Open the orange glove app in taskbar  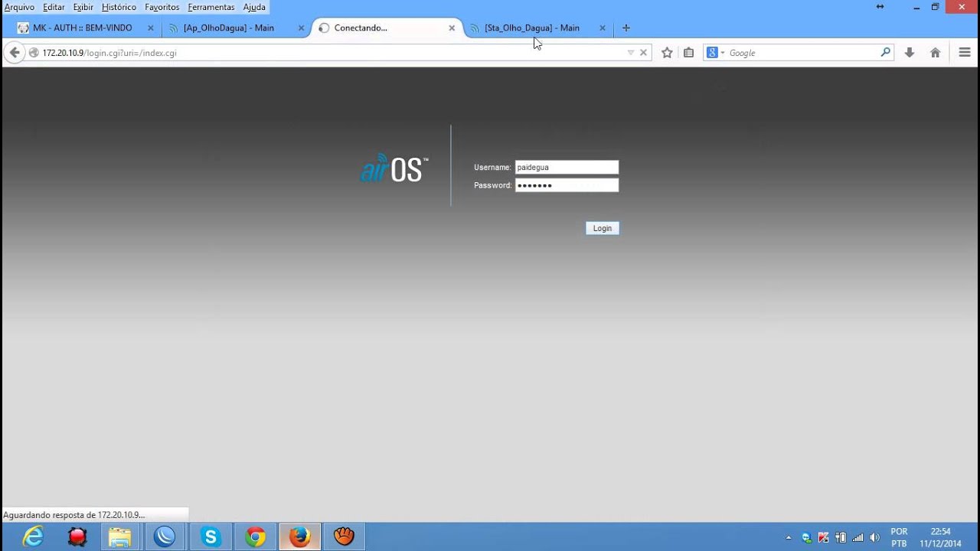coord(345,536)
